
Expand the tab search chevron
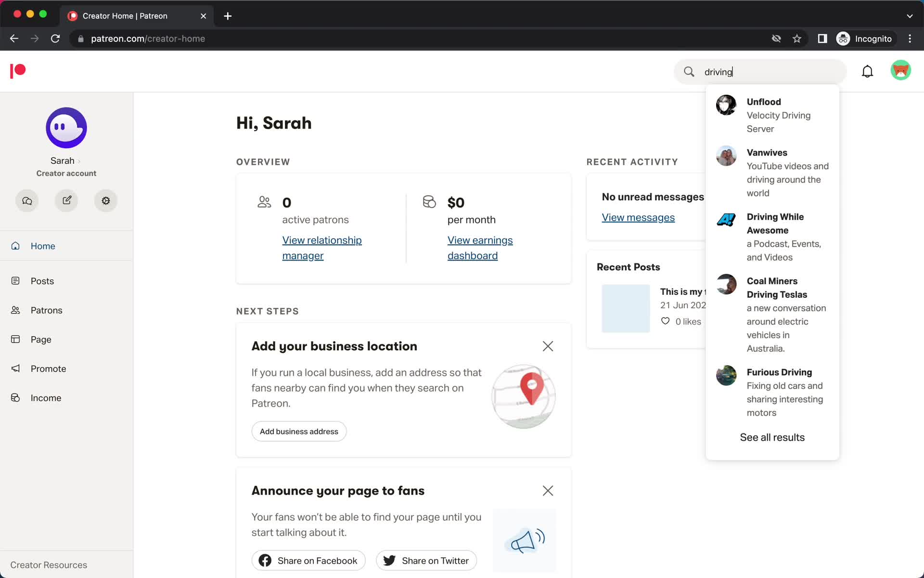click(910, 16)
